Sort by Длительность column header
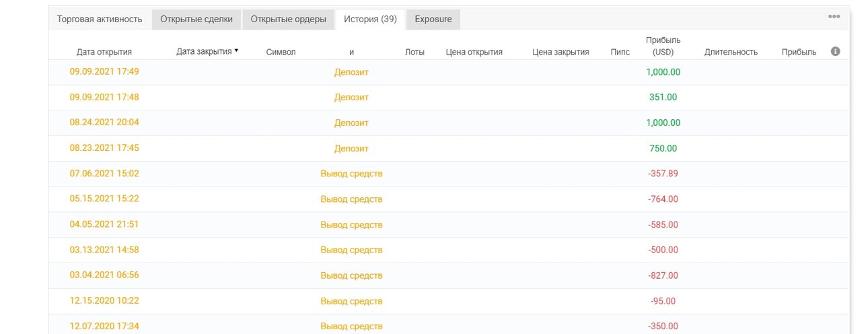 point(731,52)
